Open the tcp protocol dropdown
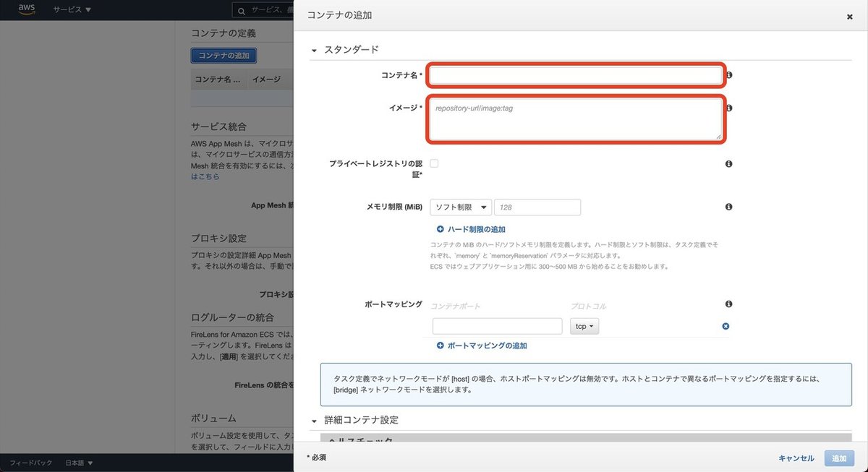The width and height of the screenshot is (868, 472). [583, 326]
